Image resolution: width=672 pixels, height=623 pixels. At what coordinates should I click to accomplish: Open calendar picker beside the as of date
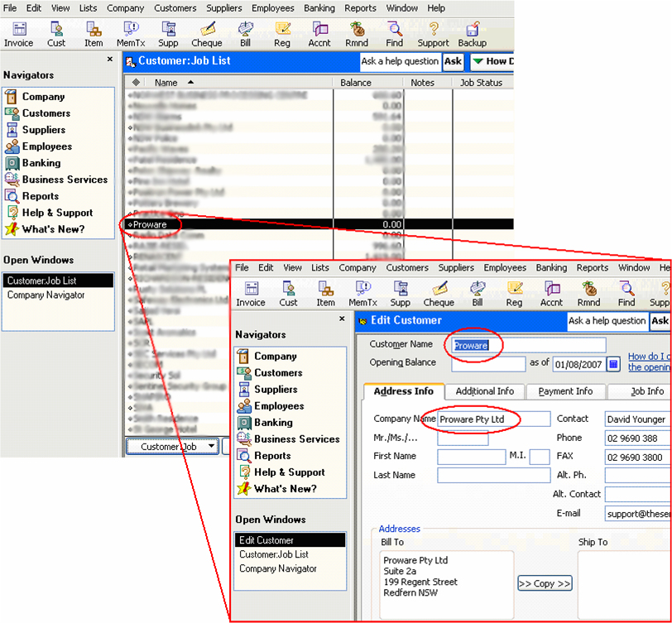click(613, 364)
